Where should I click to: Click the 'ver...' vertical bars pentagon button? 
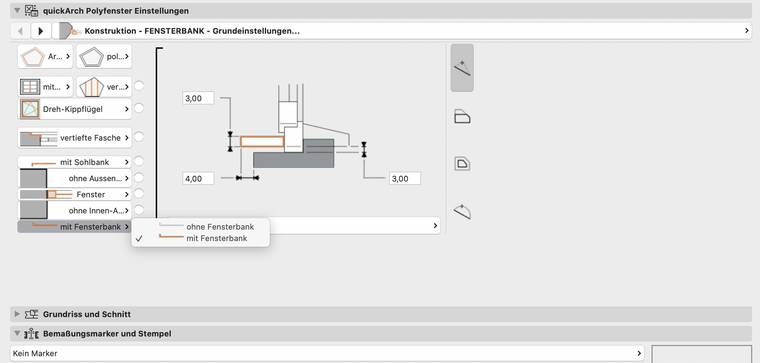pos(104,87)
